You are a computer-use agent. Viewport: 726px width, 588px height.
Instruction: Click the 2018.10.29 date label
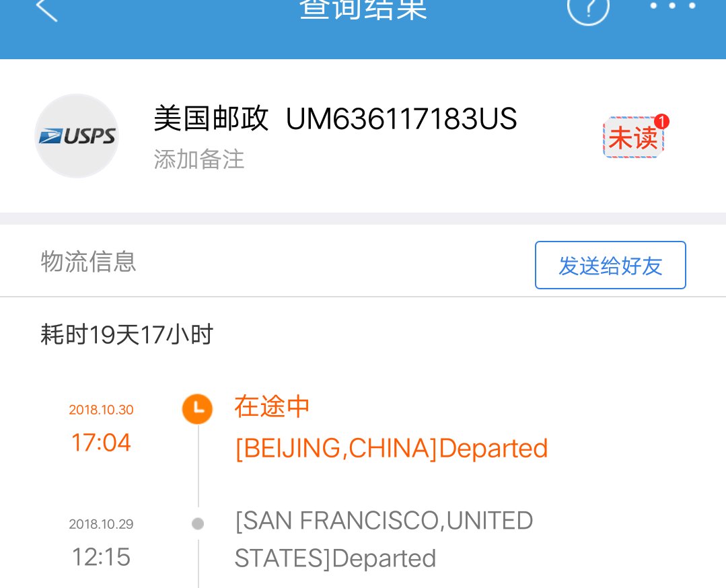101,524
